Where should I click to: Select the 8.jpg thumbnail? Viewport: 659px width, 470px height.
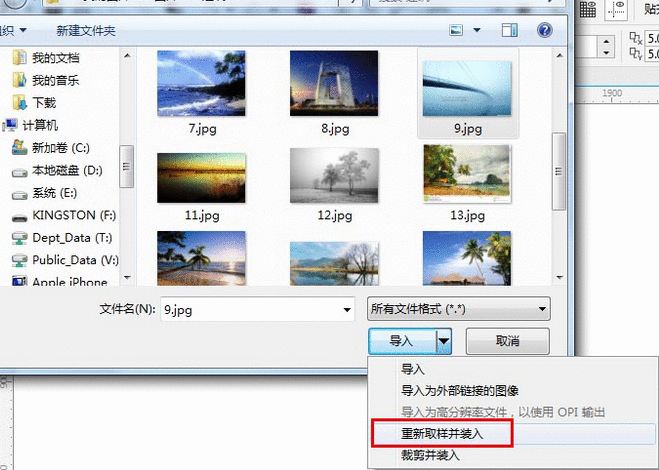coord(334,83)
